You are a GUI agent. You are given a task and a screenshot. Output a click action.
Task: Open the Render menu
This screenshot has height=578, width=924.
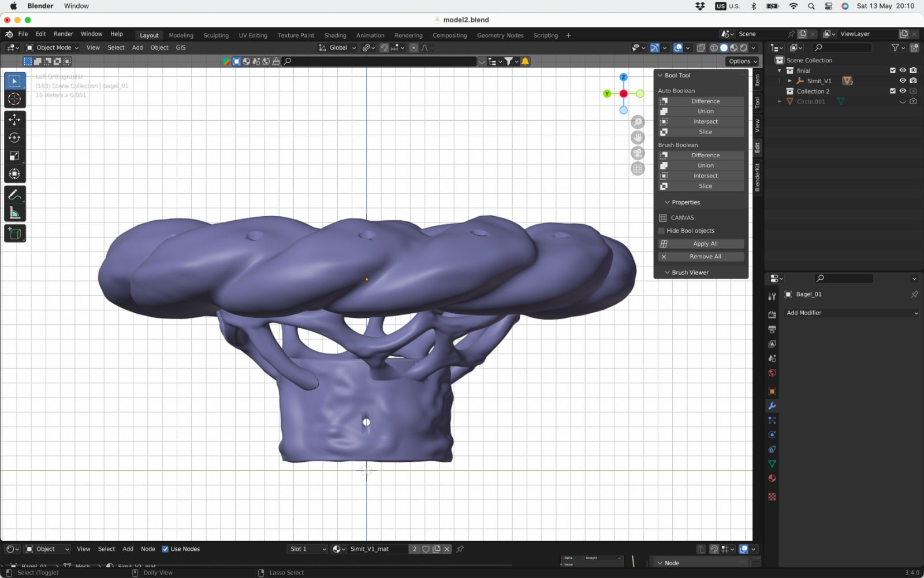pos(63,34)
